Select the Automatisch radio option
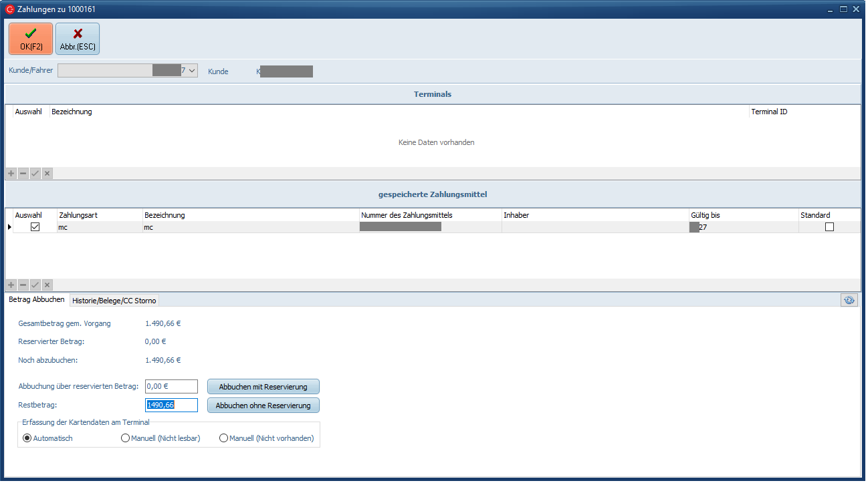The width and height of the screenshot is (868, 483). coord(27,438)
